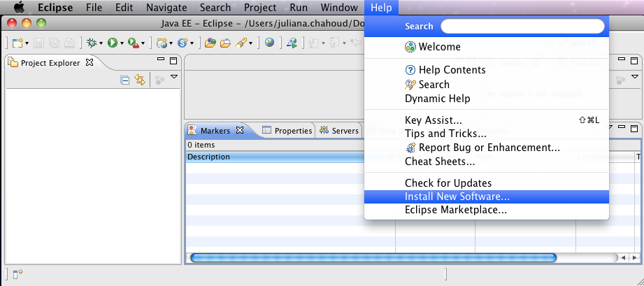Click the Search flashlight toolbar icon
644x286 pixels.
coord(241,43)
